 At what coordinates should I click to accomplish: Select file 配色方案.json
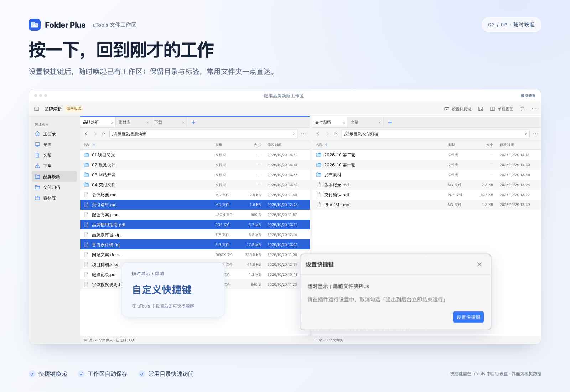click(x=195, y=215)
